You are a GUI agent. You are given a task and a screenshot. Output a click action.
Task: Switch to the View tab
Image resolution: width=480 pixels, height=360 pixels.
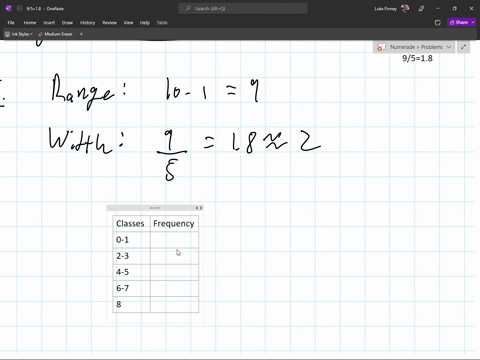[x=128, y=23]
